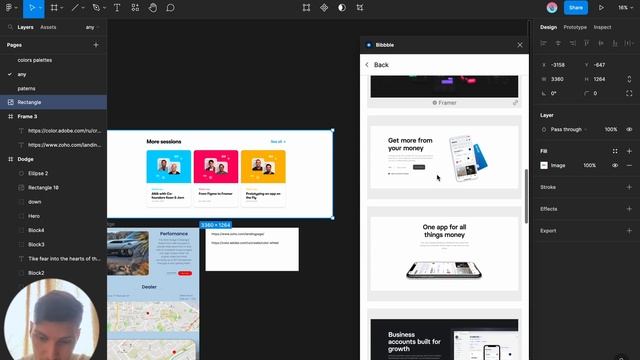Select the Comment tool

tap(171, 8)
